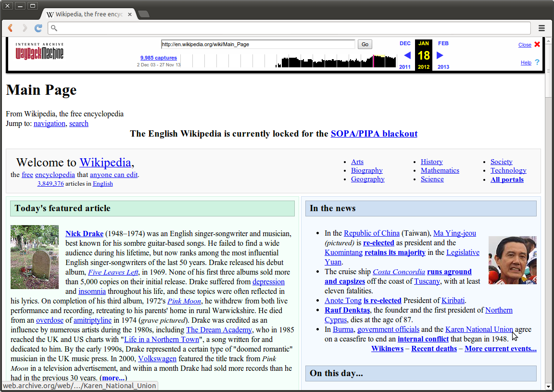
Task: Click the Wayback URL input field
Action: click(x=258, y=44)
